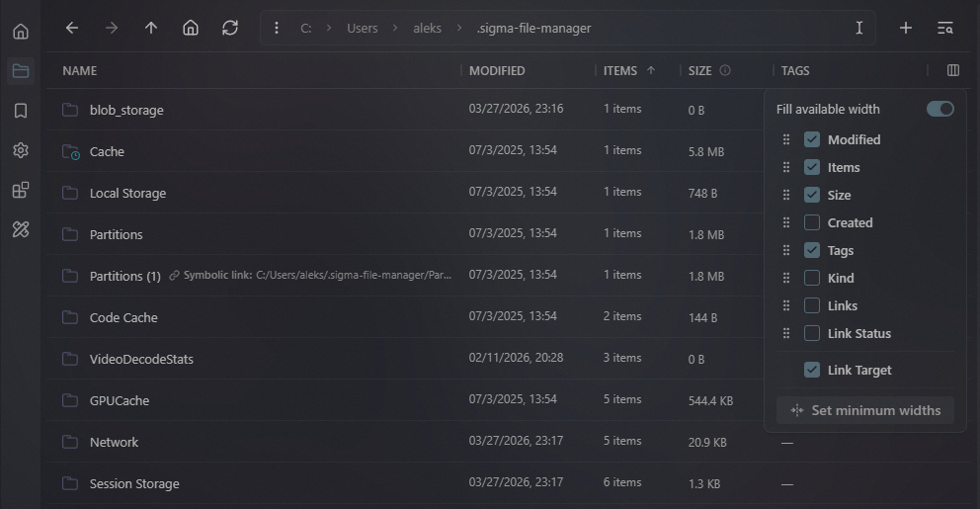
Task: Click the 20.9 KB size value
Action: pyautogui.click(x=707, y=442)
